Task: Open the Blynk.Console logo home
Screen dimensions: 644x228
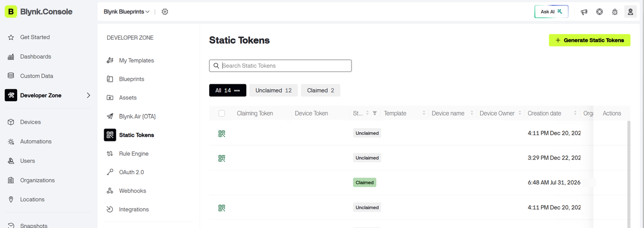Action: (x=39, y=11)
